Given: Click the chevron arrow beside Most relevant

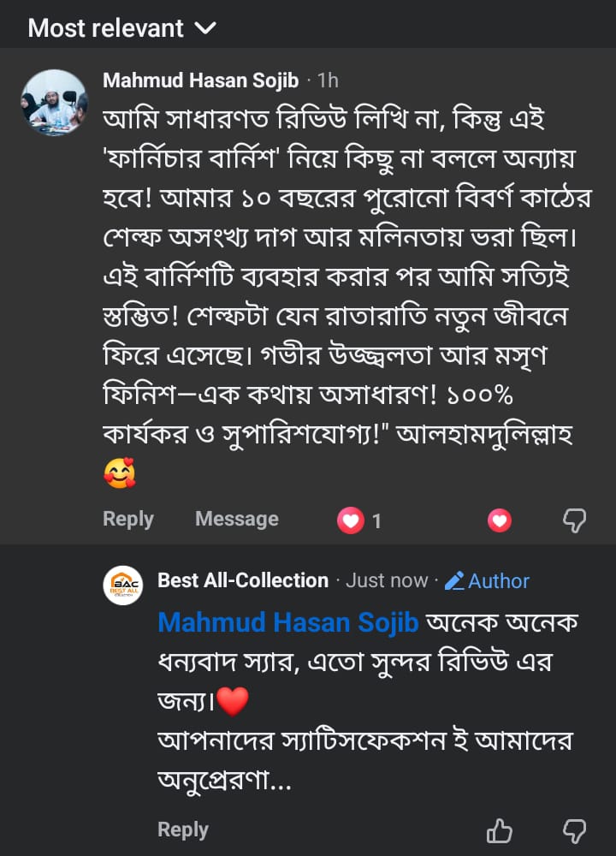Looking at the screenshot, I should coord(205,29).
